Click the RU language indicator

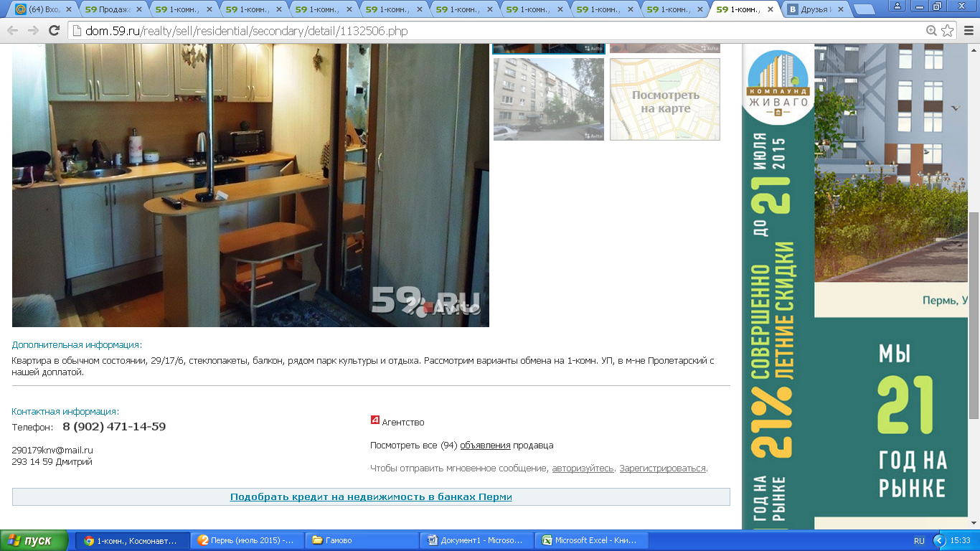919,540
